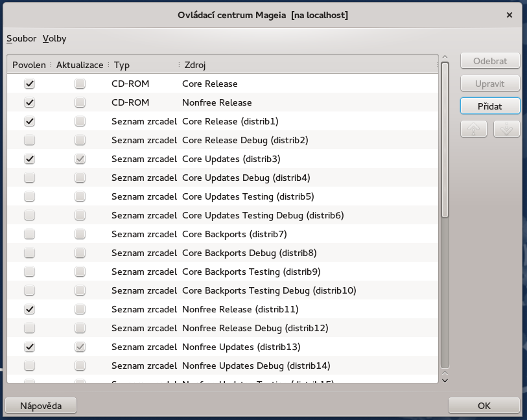Confirm with the OK button
Image resolution: width=527 pixels, height=420 pixels.
pyautogui.click(x=484, y=406)
